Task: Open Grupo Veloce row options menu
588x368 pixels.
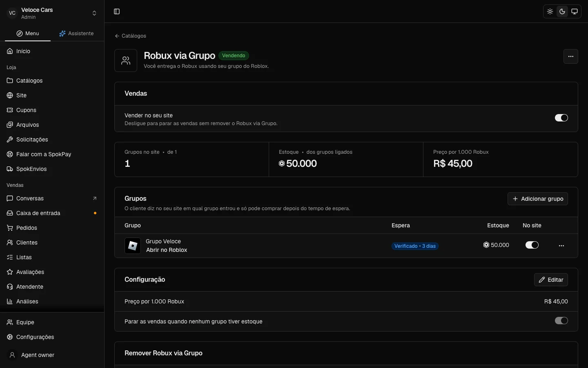Action: [561, 246]
